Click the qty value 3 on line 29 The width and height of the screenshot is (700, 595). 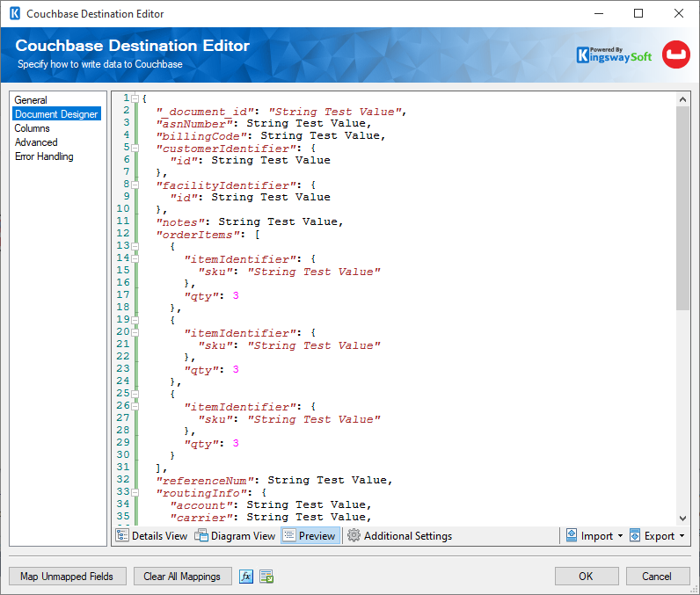click(236, 443)
